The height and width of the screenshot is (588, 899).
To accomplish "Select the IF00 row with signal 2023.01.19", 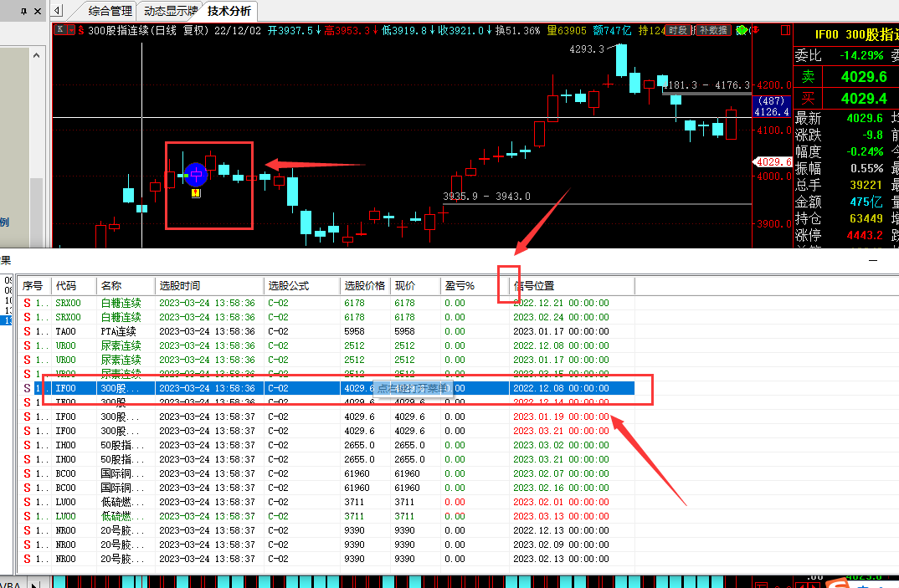I will pyautogui.click(x=326, y=417).
